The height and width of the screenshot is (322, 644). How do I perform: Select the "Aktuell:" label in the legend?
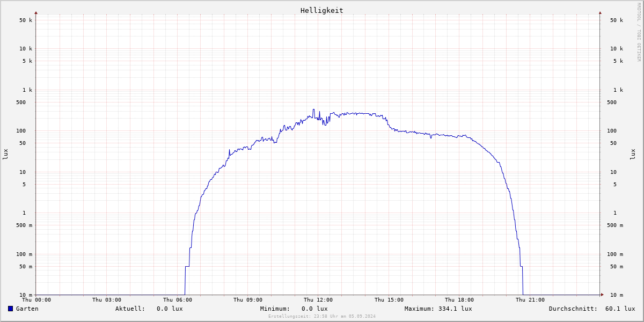130,309
